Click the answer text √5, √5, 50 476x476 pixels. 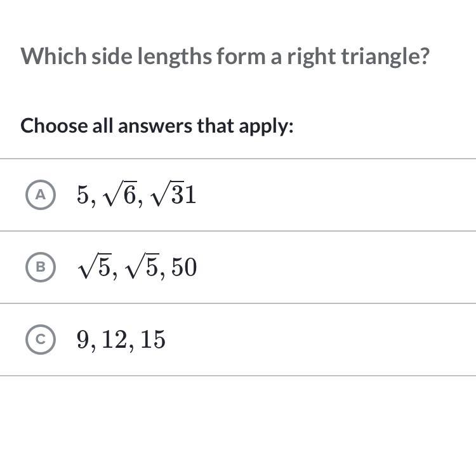pyautogui.click(x=136, y=267)
